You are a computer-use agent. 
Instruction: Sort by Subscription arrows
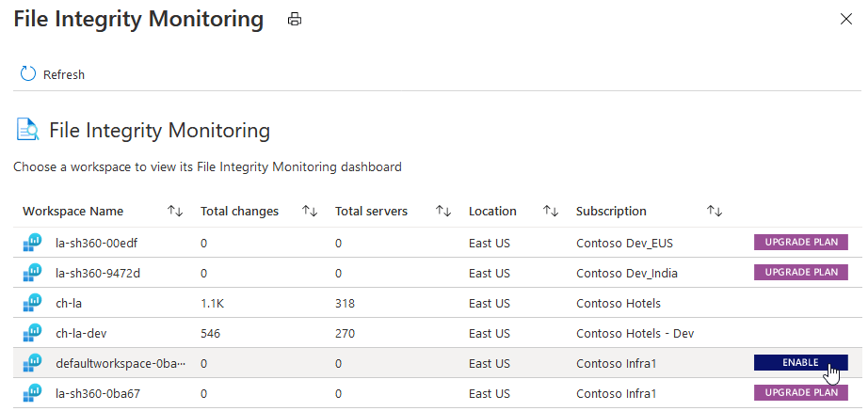714,212
